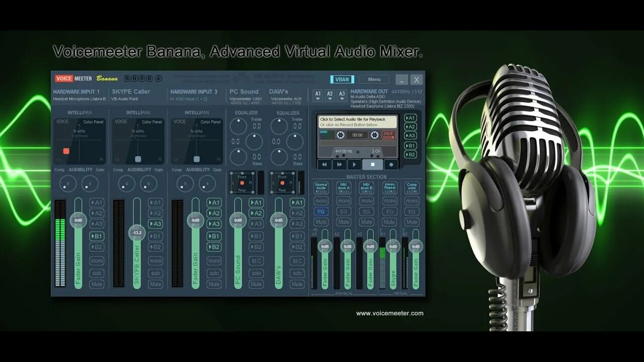
Task: Click the Intellipan point on SKYPE Caller
Action: pos(138,159)
